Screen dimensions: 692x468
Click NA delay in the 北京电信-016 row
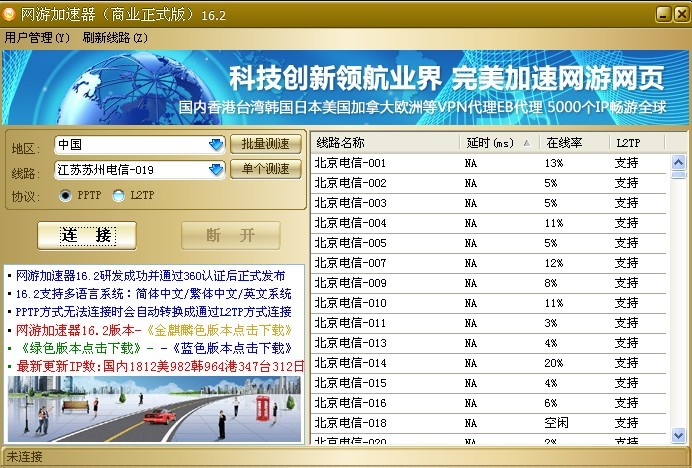coord(470,404)
